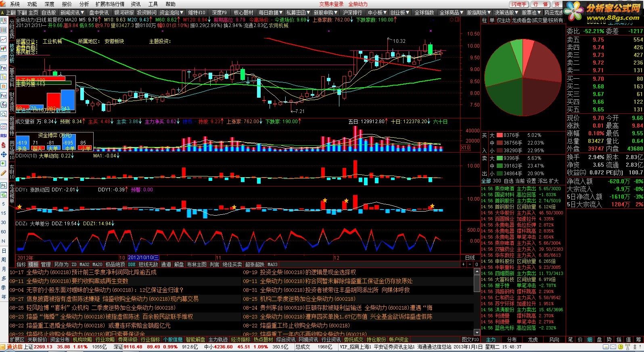Click the top quote-list sidebar icon

pyautogui.click(x=4, y=21)
